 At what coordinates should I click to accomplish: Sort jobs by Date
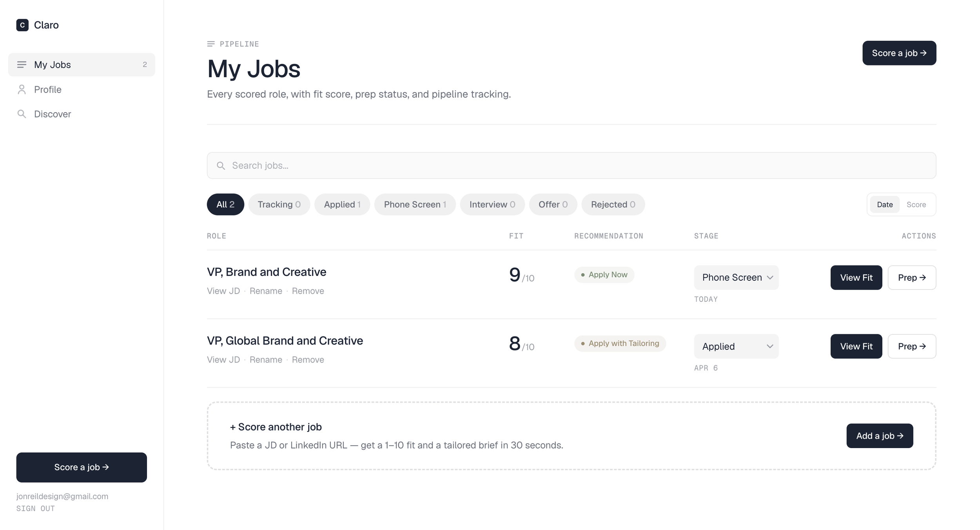tap(885, 205)
